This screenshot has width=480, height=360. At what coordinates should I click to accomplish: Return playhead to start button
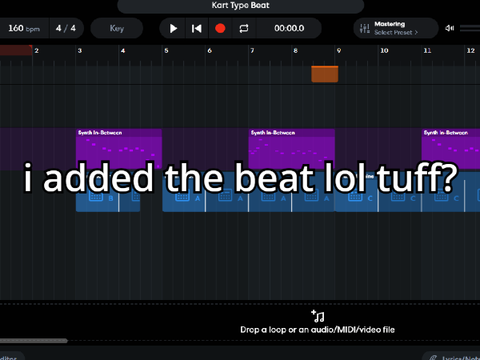pos(197,28)
